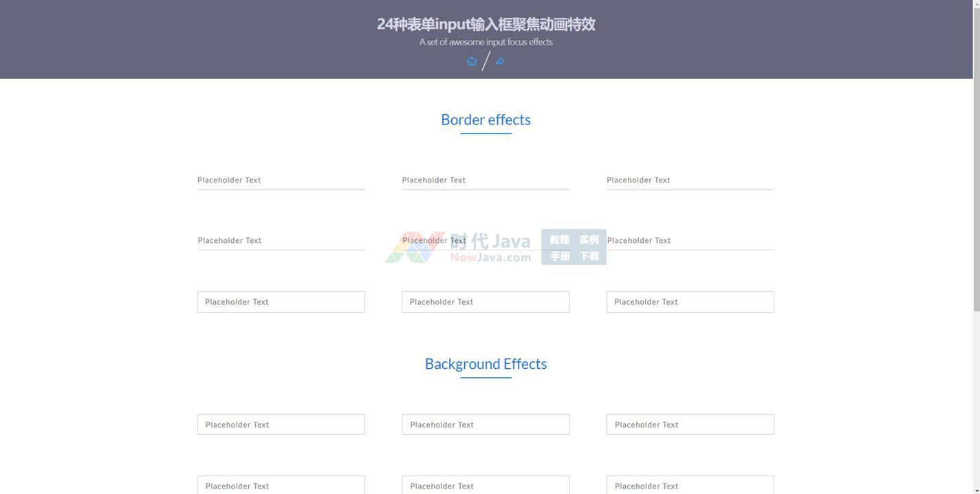This screenshot has width=980, height=494.
Task: Select second-row left underline input in Border effects
Action: click(281, 241)
